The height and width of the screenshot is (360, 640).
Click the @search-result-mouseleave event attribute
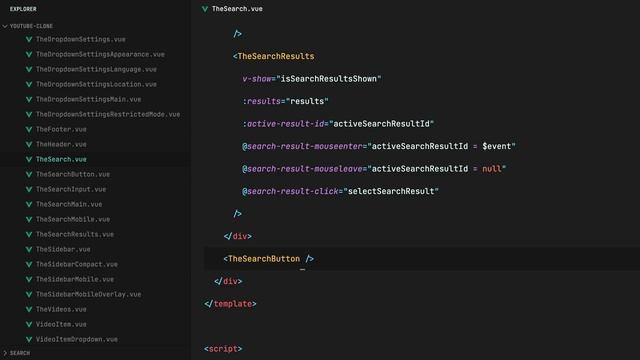point(302,169)
